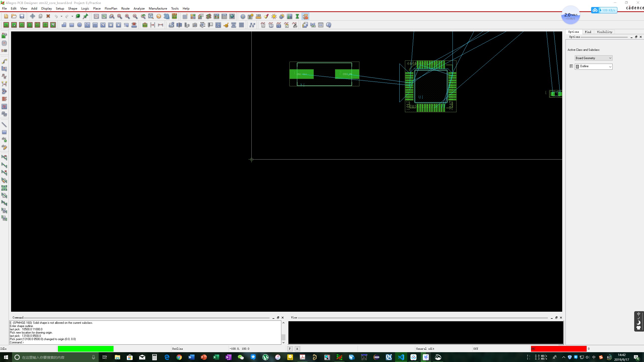The width and height of the screenshot is (644, 362).
Task: Click the red DRC status indicator
Action: pos(558,349)
